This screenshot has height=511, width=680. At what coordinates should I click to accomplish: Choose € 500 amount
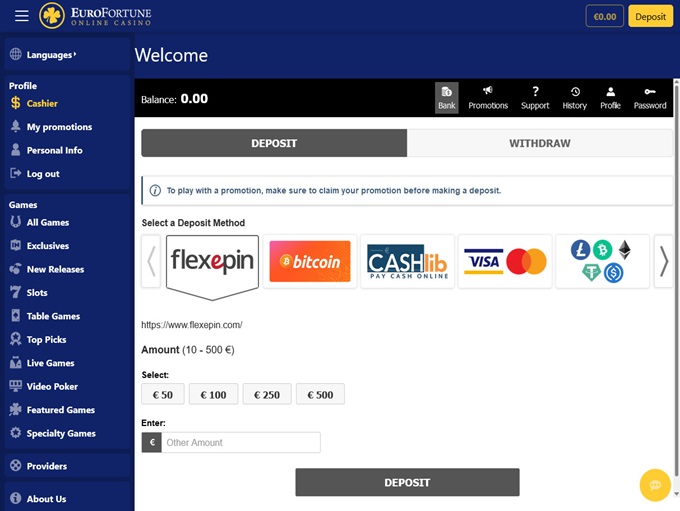(320, 394)
